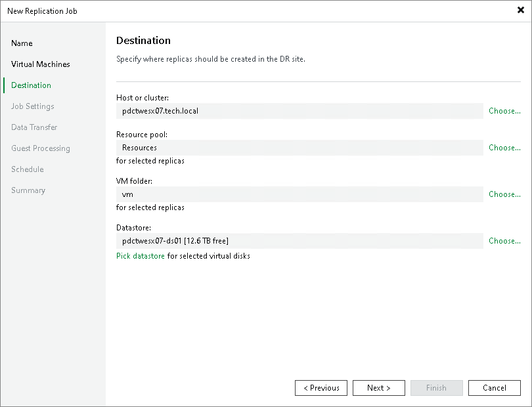Screen dimensions: 532x407
Task: Switch to the Job Settings step
Action: 31,106
